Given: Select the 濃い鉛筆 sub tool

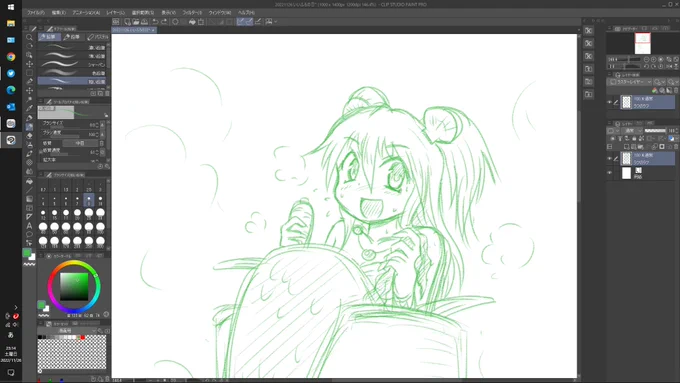Looking at the screenshot, I should click(x=72, y=47).
